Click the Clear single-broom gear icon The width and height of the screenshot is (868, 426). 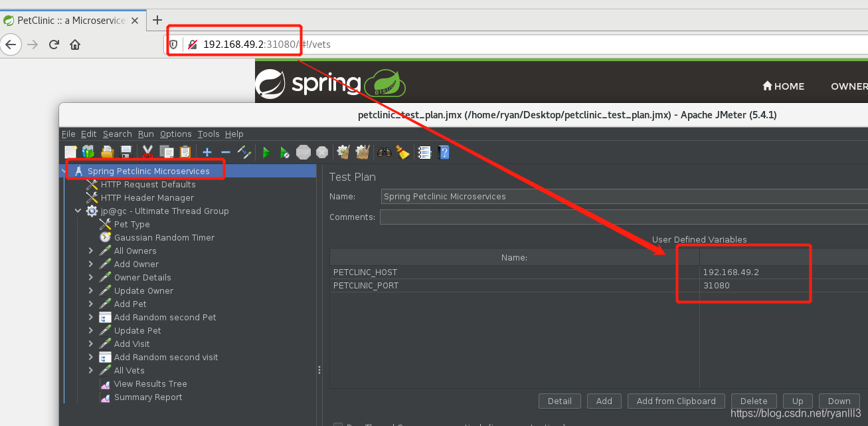pos(343,152)
